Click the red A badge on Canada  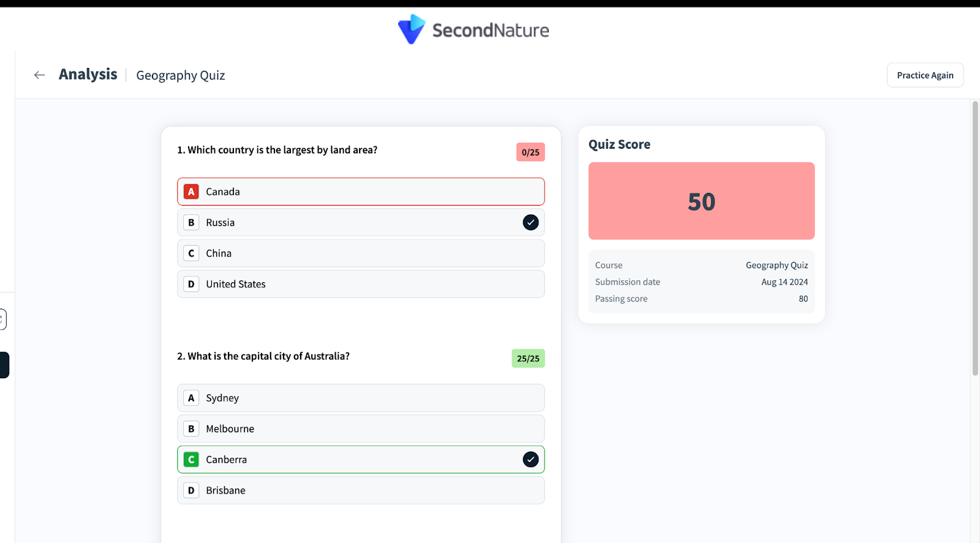point(191,192)
